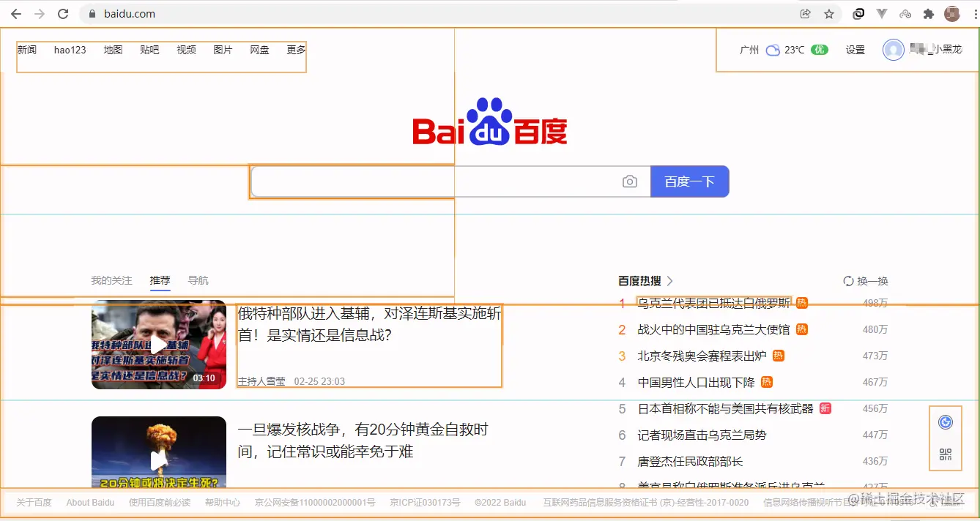The image size is (980, 521).
Task: Click the Baidu logo
Action: coord(490,122)
